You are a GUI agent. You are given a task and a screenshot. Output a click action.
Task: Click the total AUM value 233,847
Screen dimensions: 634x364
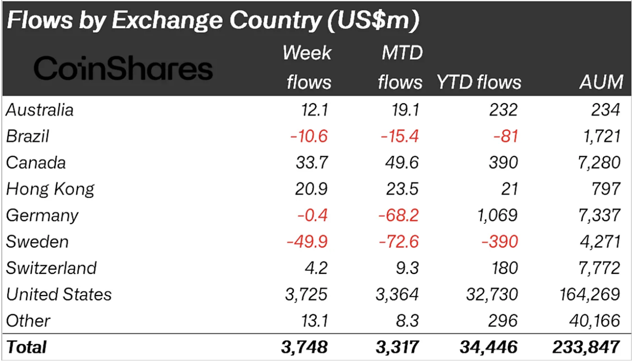587,347
